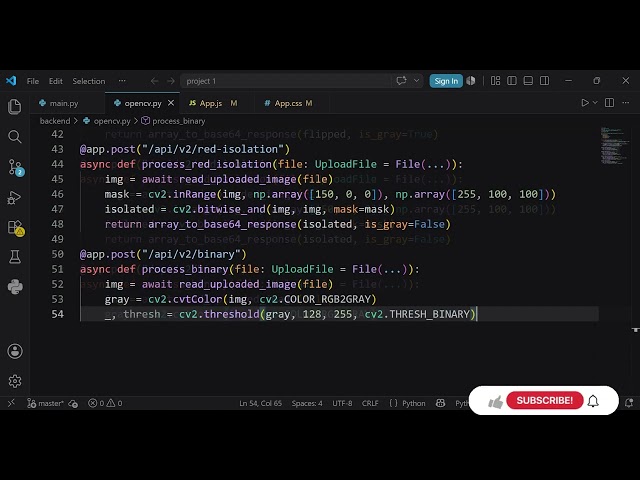Go back with the left arrow
Screen dimensions: 640x480
coord(154,81)
